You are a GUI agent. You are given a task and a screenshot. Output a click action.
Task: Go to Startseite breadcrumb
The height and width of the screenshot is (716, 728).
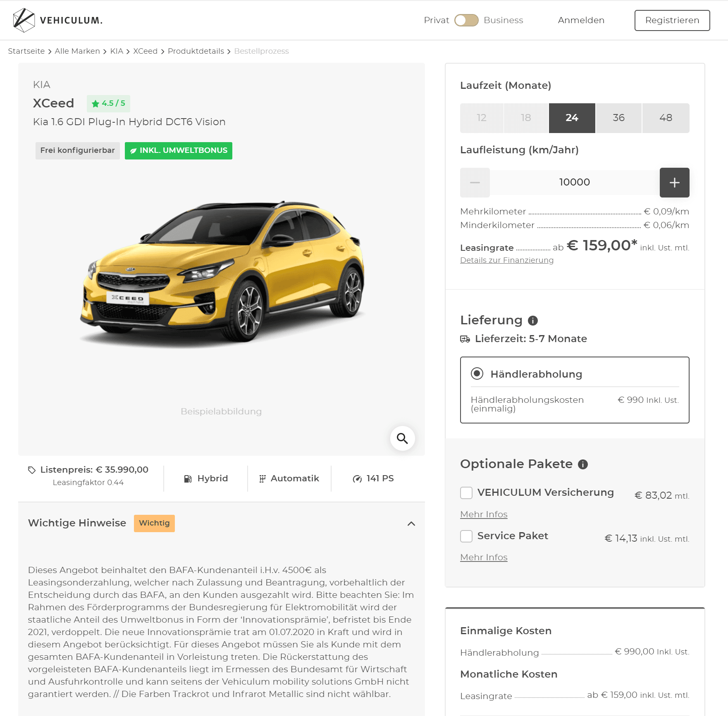coord(26,51)
